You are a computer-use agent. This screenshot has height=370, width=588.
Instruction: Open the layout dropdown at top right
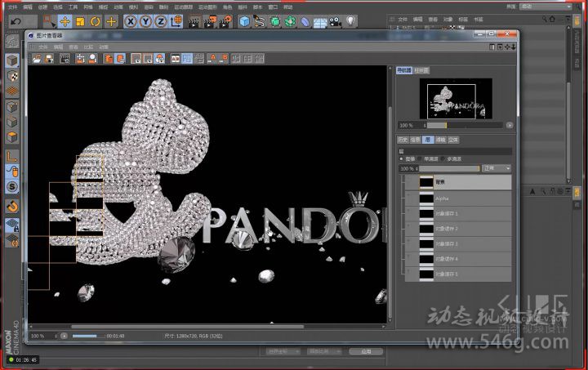(546, 7)
